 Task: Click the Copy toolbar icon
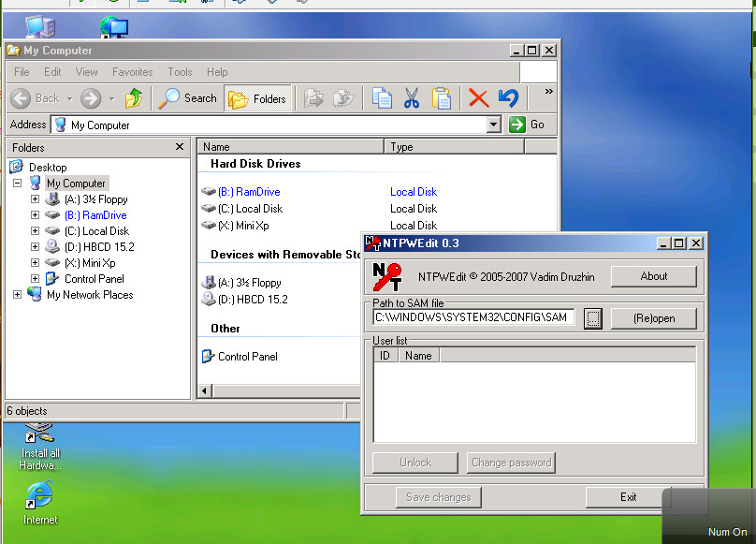(381, 97)
